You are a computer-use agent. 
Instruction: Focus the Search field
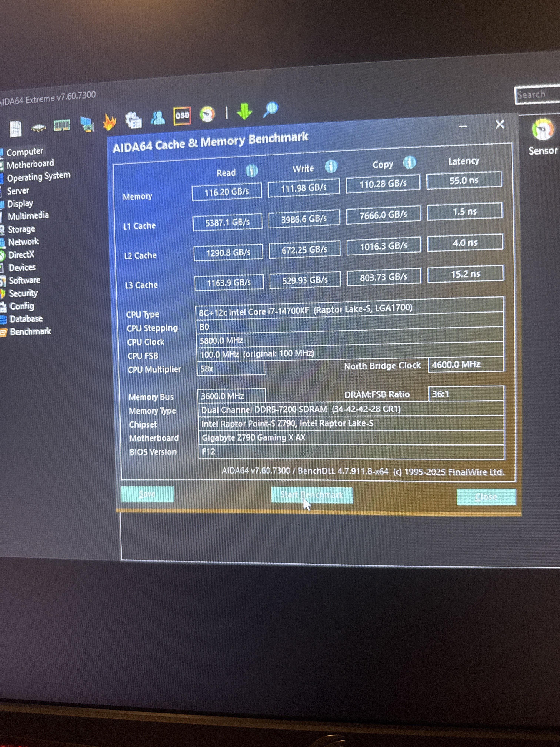[538, 94]
